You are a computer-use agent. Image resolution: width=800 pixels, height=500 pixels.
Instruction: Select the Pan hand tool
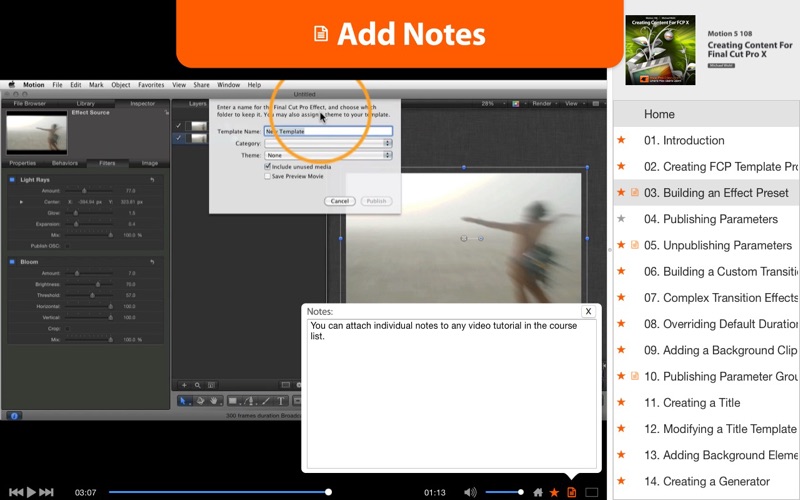click(x=214, y=401)
